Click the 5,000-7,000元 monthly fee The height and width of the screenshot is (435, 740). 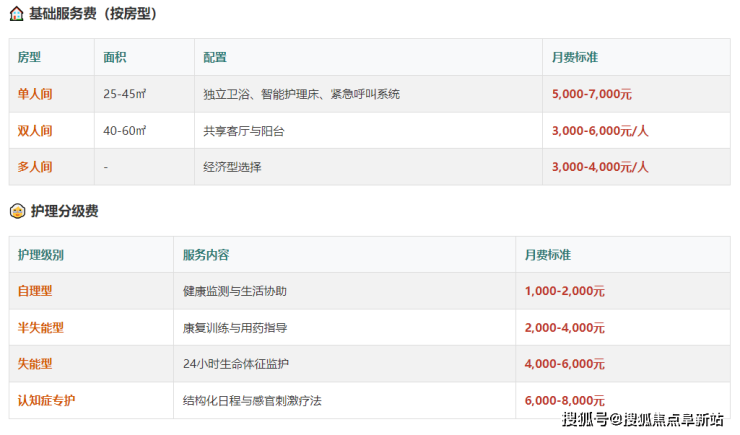point(592,94)
